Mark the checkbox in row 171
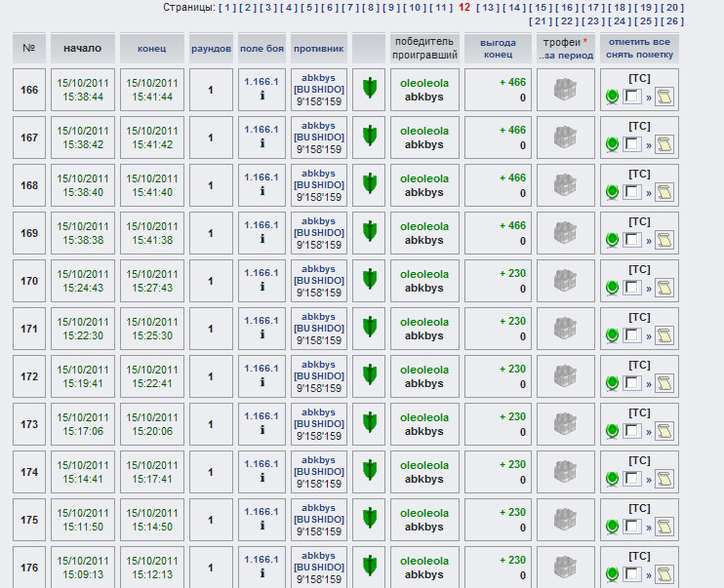 pyautogui.click(x=631, y=335)
